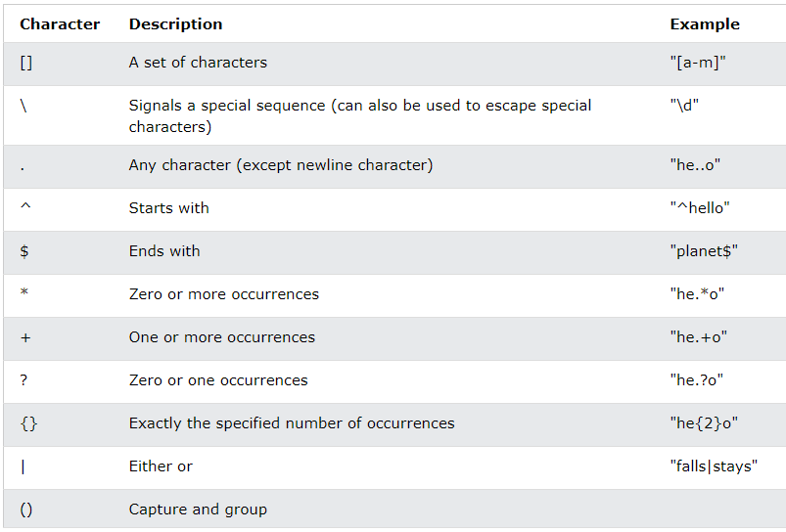
Task: Click the Character column header
Action: (60, 24)
